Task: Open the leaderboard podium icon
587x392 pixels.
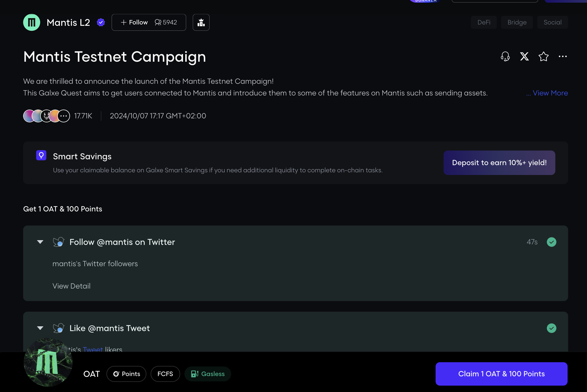Action: (201, 22)
